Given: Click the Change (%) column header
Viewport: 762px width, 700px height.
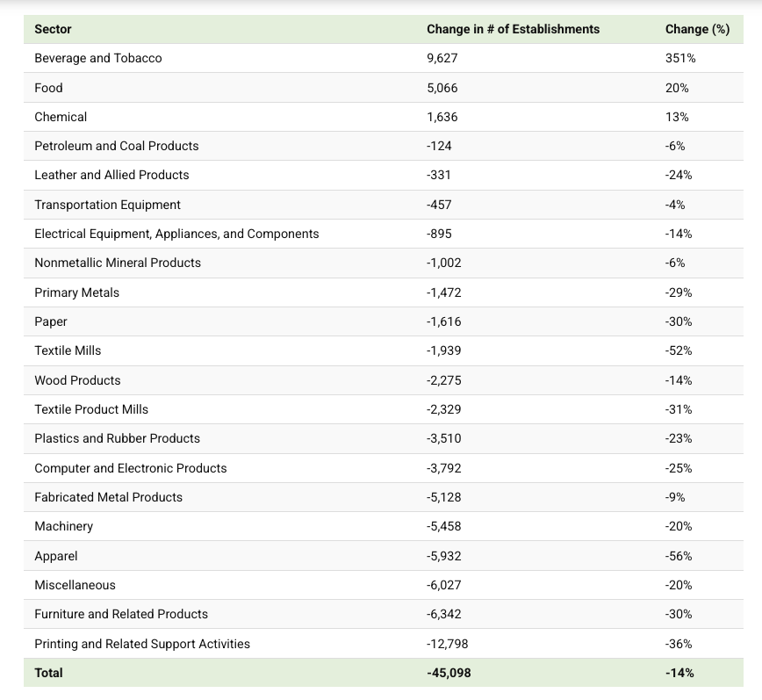Looking at the screenshot, I should click(697, 29).
